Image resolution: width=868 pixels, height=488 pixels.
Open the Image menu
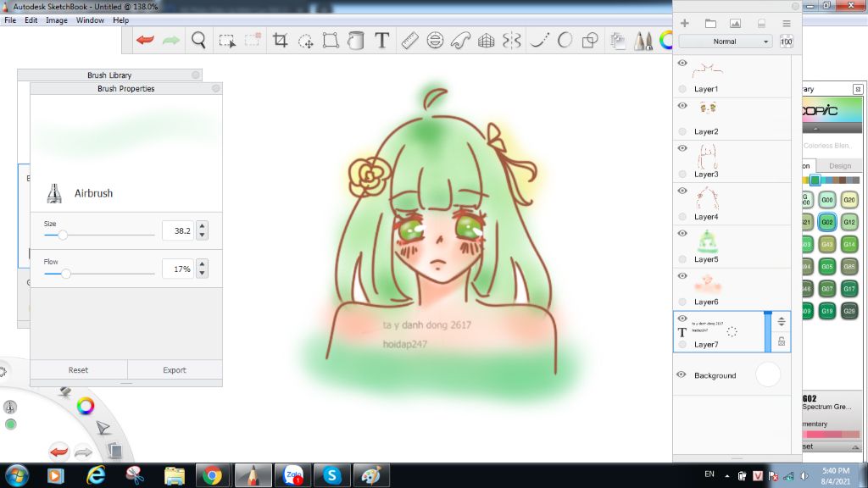[x=57, y=20]
